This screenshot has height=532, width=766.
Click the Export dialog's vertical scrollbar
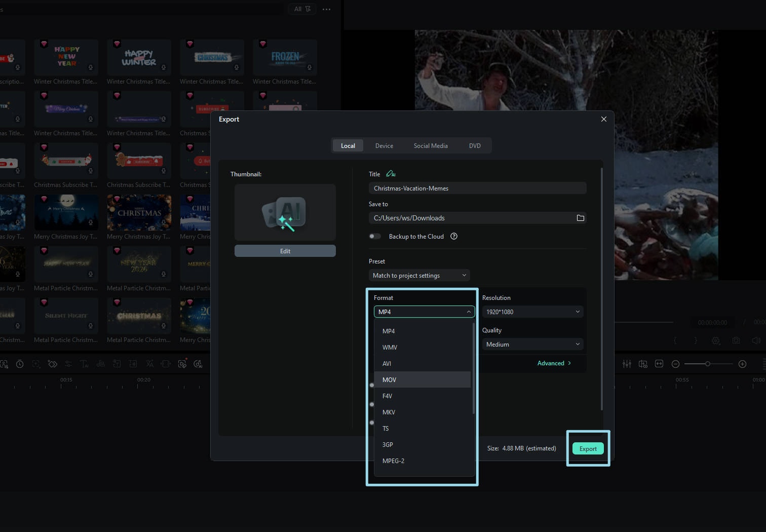pos(601,289)
